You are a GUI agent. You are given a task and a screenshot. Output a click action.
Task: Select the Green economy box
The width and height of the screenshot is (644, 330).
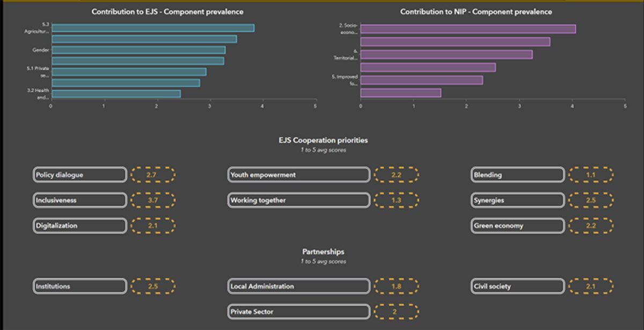click(518, 226)
